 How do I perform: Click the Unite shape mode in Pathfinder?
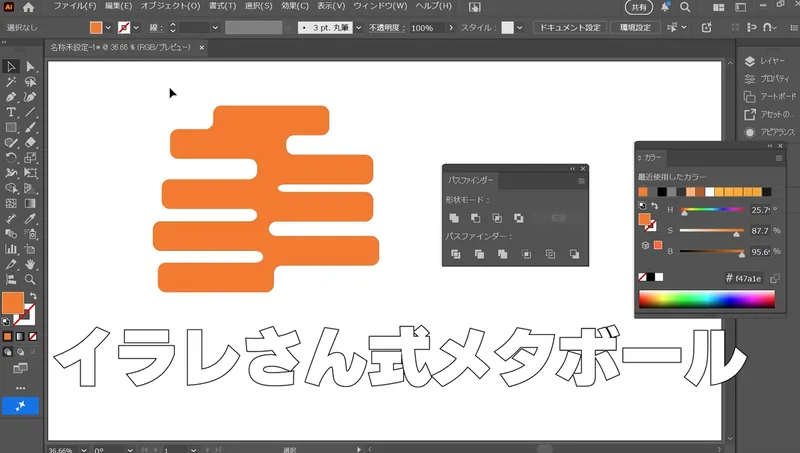coord(454,218)
